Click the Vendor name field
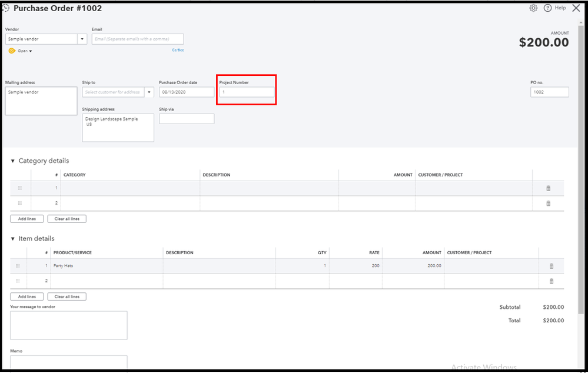 tap(41, 39)
